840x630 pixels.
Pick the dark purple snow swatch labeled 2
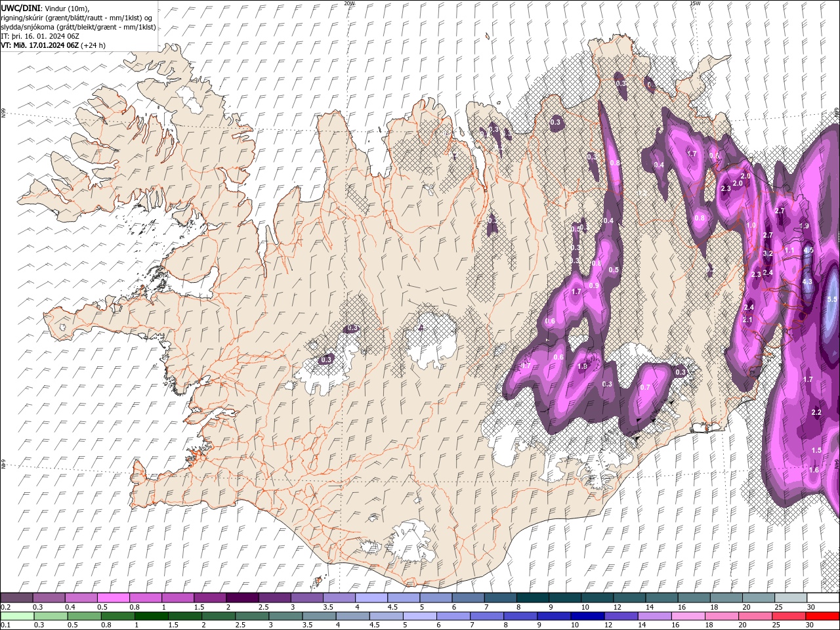coord(242,598)
